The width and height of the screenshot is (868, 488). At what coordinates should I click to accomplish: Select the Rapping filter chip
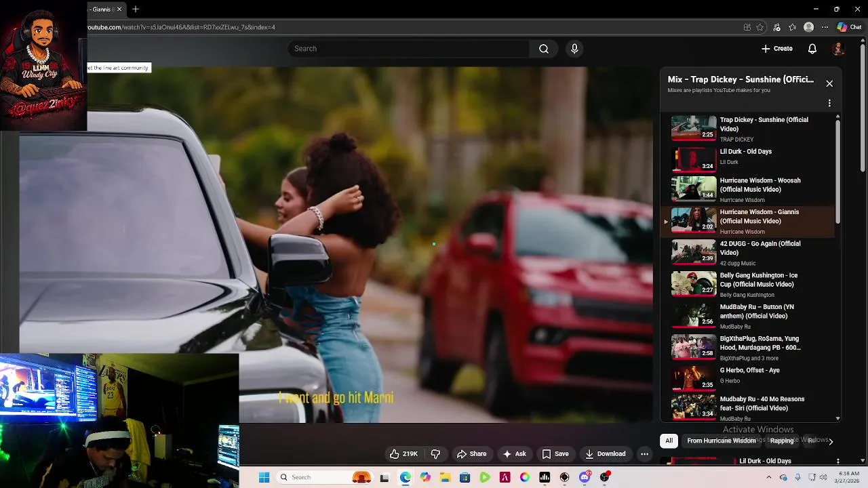pyautogui.click(x=781, y=441)
